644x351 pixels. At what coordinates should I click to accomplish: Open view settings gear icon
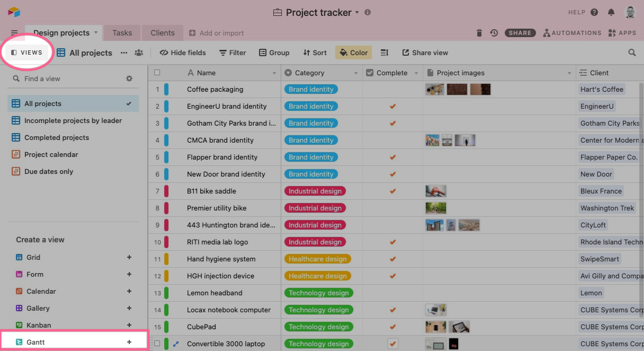click(x=129, y=78)
